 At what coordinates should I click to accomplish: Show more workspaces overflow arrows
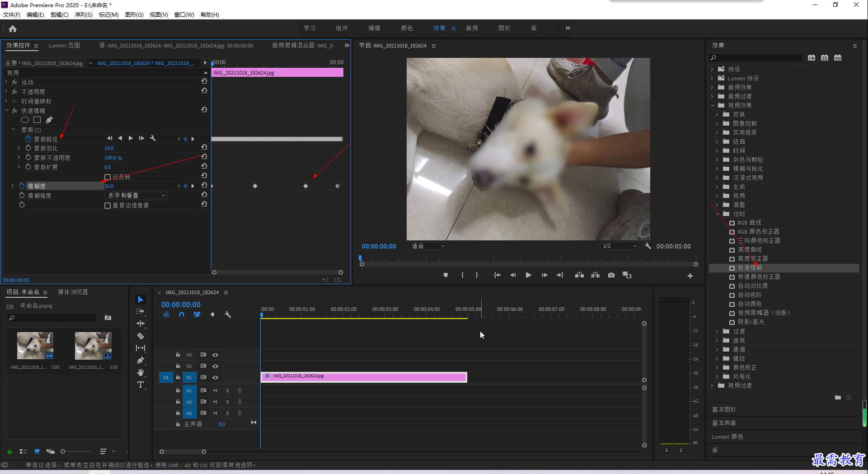[x=568, y=28]
